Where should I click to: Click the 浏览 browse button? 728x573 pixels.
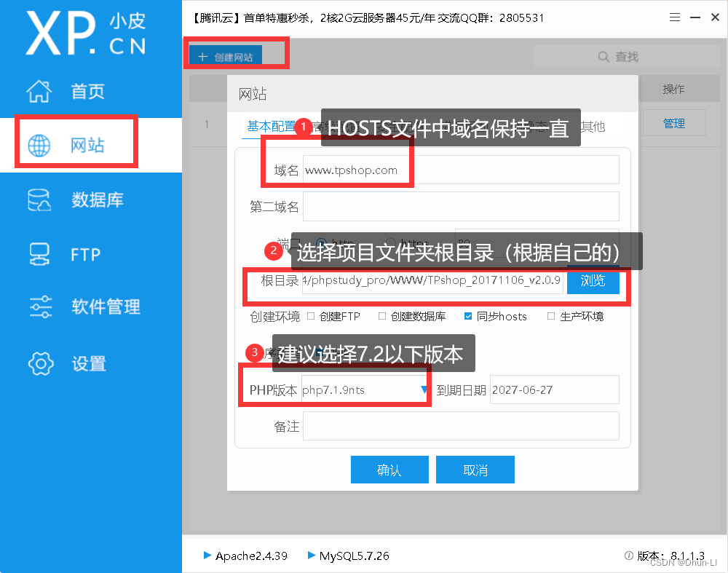point(593,280)
